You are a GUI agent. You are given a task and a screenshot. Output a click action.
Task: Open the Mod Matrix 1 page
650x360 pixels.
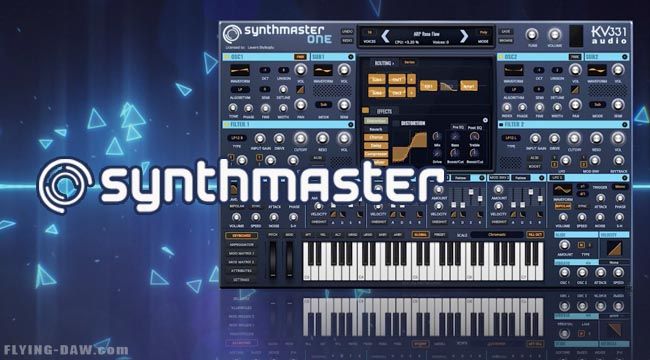[242, 253]
